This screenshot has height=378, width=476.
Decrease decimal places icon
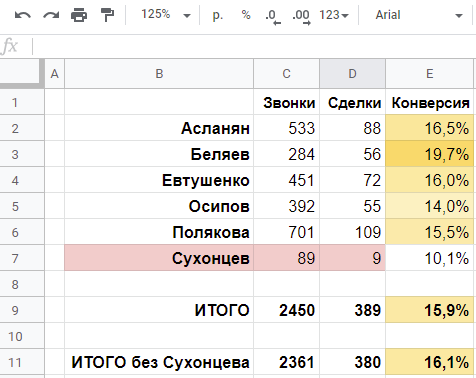point(273,16)
